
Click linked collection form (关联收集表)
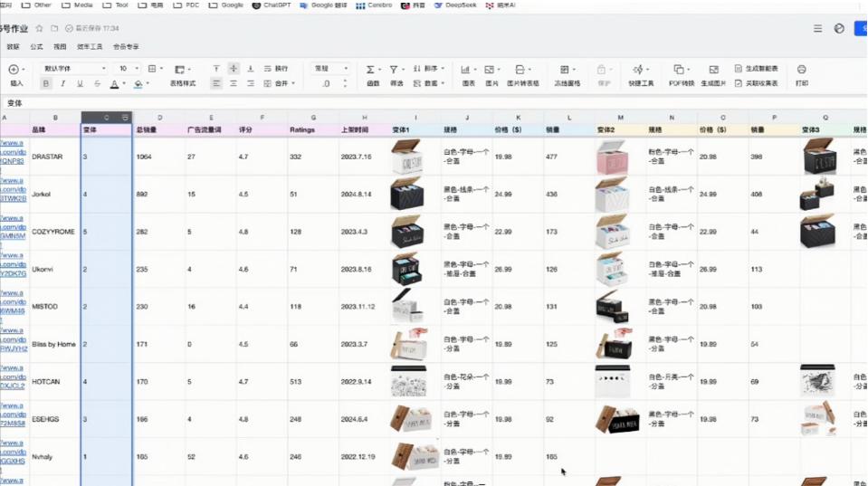pyautogui.click(x=756, y=83)
